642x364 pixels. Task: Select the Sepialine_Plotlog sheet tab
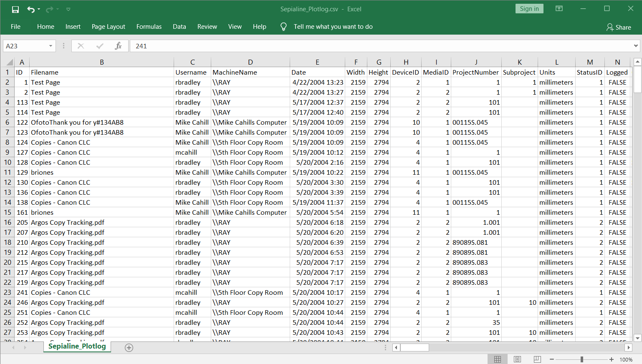click(77, 346)
